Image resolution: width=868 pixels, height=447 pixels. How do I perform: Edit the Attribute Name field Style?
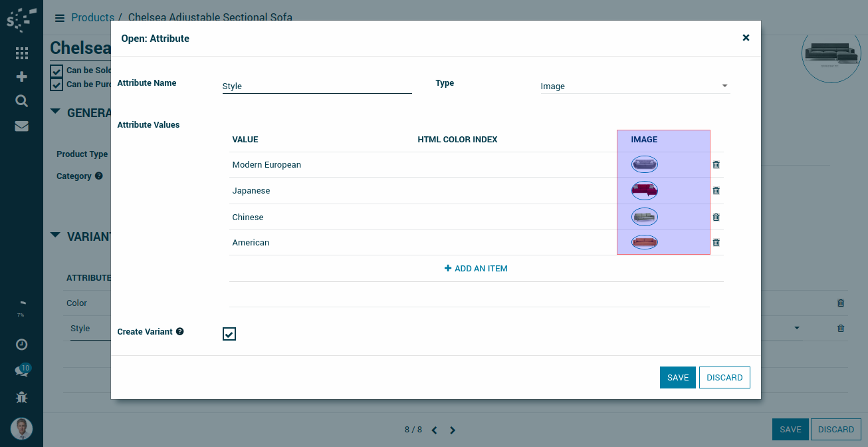(x=316, y=86)
